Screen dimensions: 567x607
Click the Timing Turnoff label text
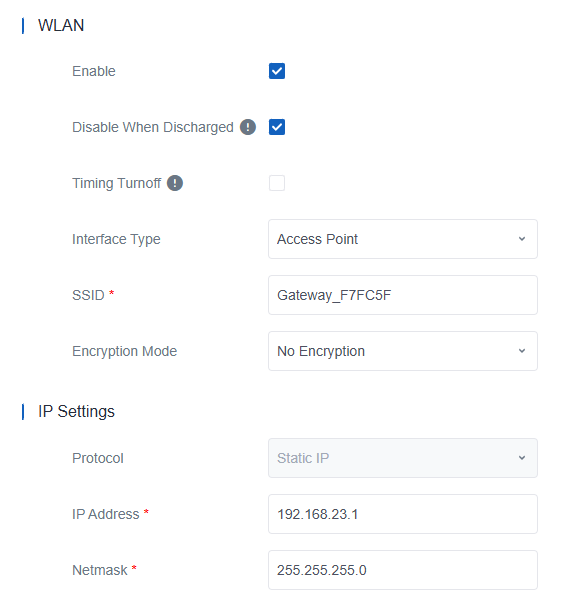pos(116,183)
